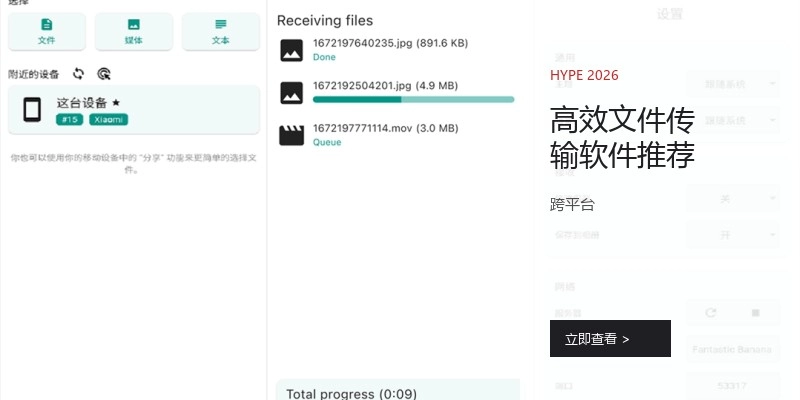Image resolution: width=800 pixels, height=400 pixels.
Task: Refresh the nearby devices list
Action: coord(78,74)
